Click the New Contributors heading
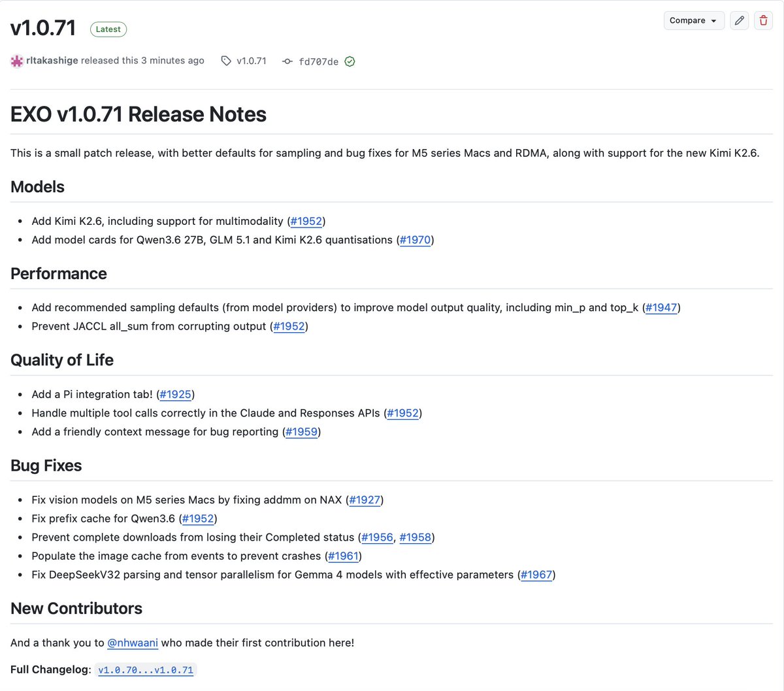The image size is (784, 691). (76, 609)
